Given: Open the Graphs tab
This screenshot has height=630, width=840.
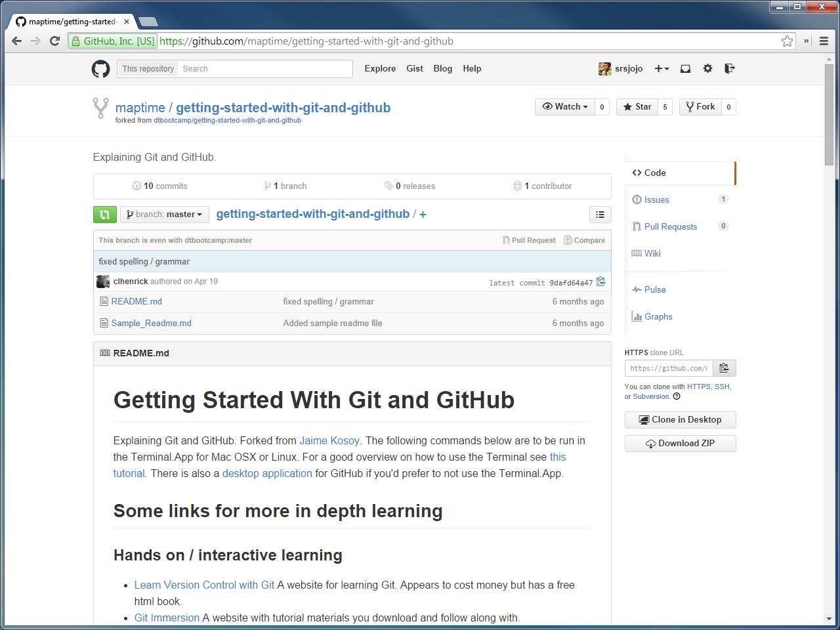Looking at the screenshot, I should coord(680,316).
